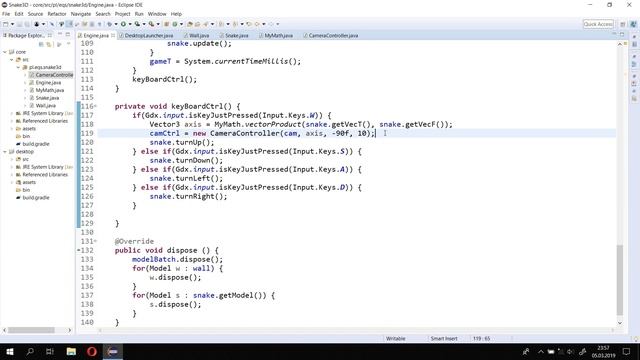Viewport: 640px width, 360px height.
Task: Click the taskbar clock and date
Action: tap(603, 351)
